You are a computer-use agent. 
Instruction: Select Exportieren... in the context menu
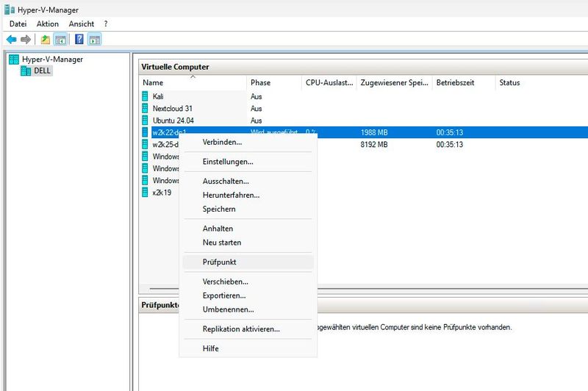click(x=248, y=295)
